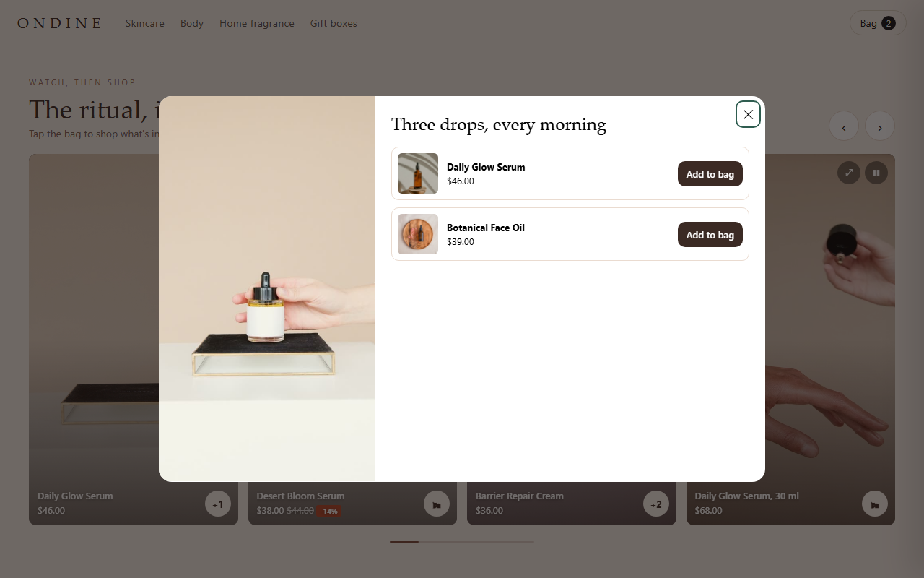Viewport: 924px width, 578px height.
Task: Click the ONDINE logo
Action: 59,23
